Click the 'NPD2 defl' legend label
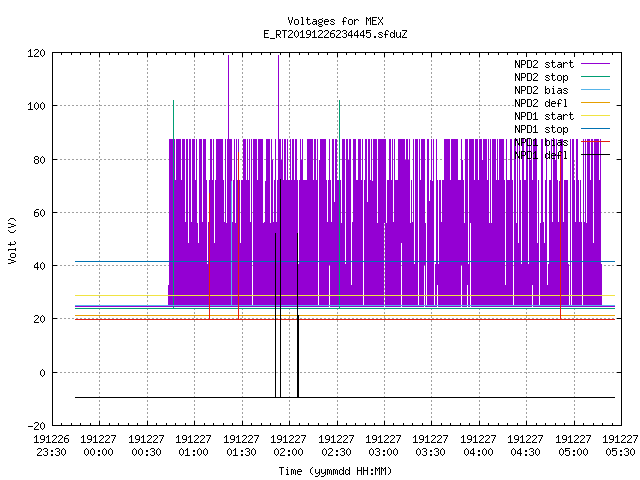Image resolution: width=640 pixels, height=480 pixels. 541,103
